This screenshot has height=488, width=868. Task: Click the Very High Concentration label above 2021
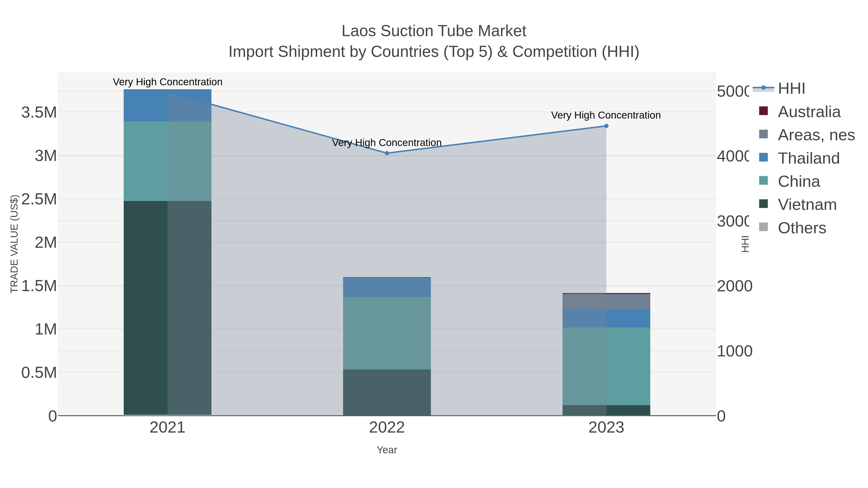click(168, 82)
